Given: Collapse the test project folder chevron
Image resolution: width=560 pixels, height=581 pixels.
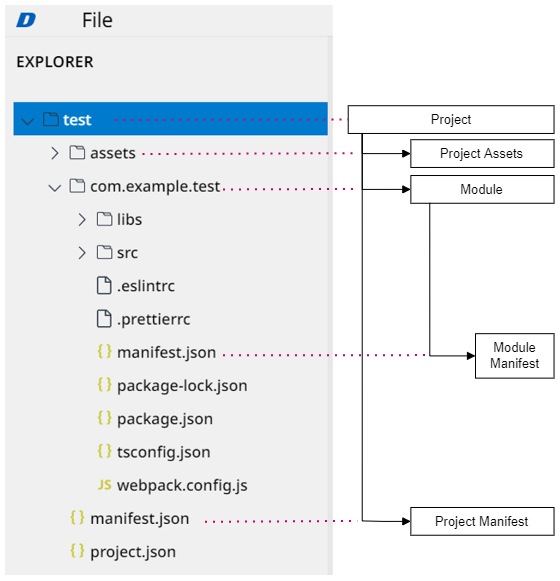Looking at the screenshot, I should pos(27,121).
